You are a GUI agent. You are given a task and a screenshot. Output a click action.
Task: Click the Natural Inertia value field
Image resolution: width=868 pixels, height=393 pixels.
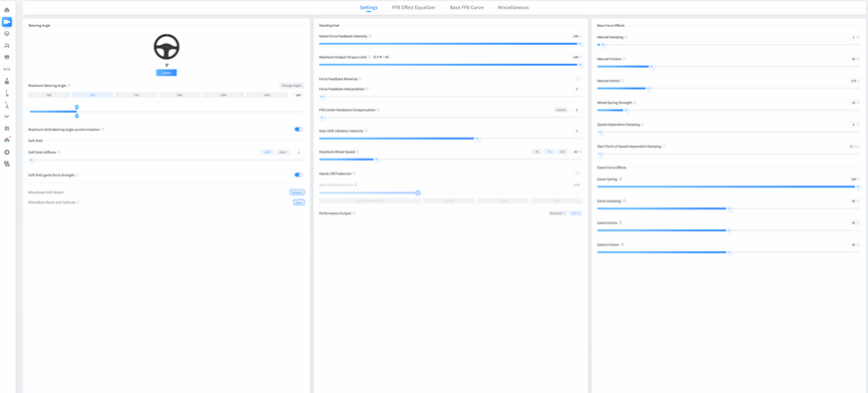pos(855,81)
